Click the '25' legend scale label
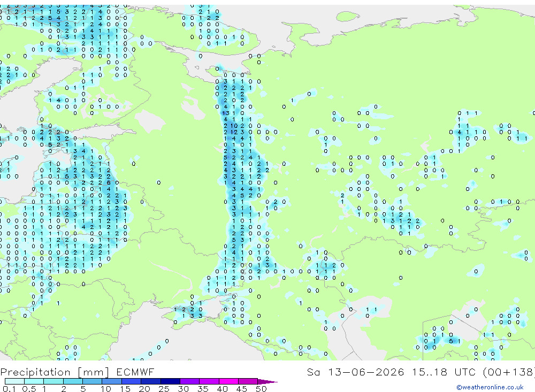This screenshot has height=392, width=535. (x=164, y=389)
